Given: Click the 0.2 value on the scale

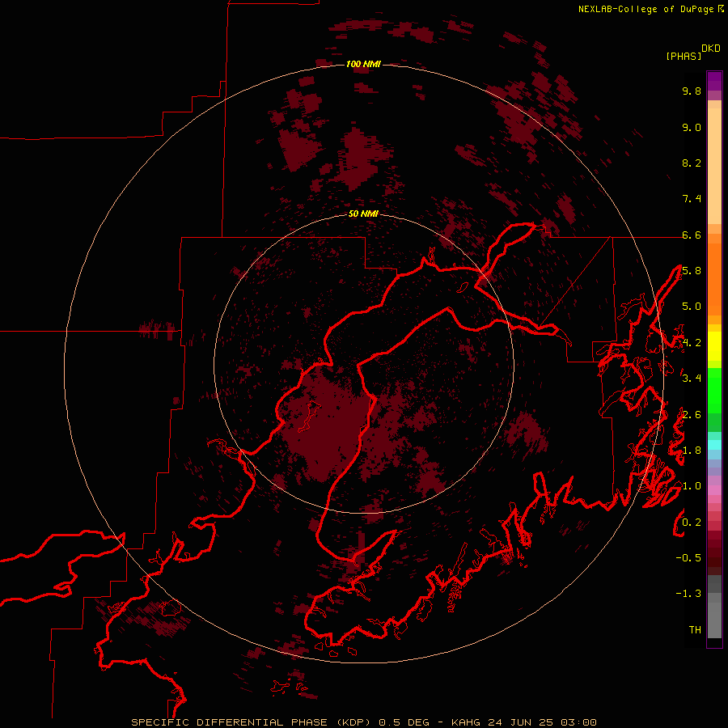Looking at the screenshot, I should click(x=692, y=523).
